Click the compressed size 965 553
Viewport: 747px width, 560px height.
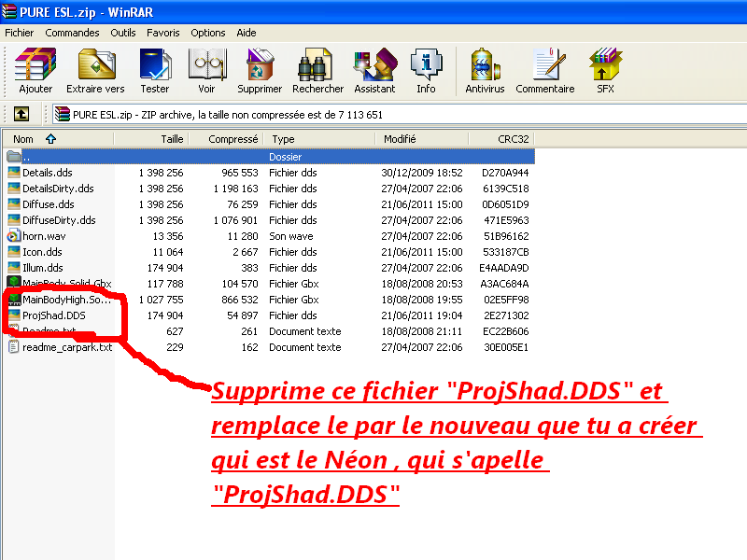[x=240, y=173]
